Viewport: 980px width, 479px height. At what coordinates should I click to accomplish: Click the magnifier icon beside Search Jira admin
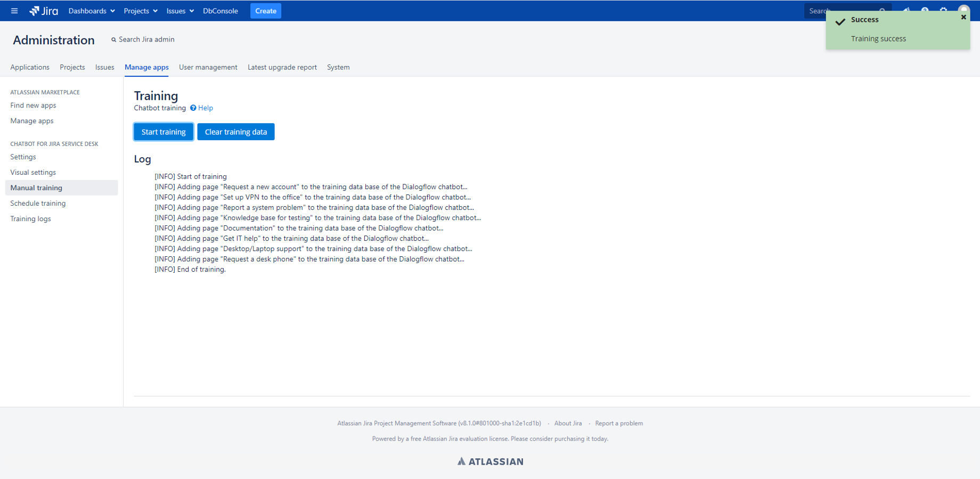[113, 40]
